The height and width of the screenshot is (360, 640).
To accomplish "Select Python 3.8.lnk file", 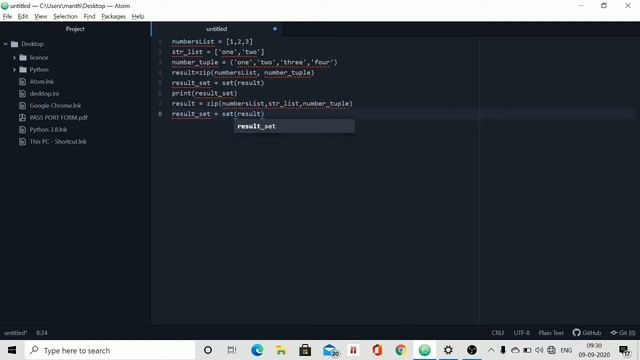I will point(48,129).
